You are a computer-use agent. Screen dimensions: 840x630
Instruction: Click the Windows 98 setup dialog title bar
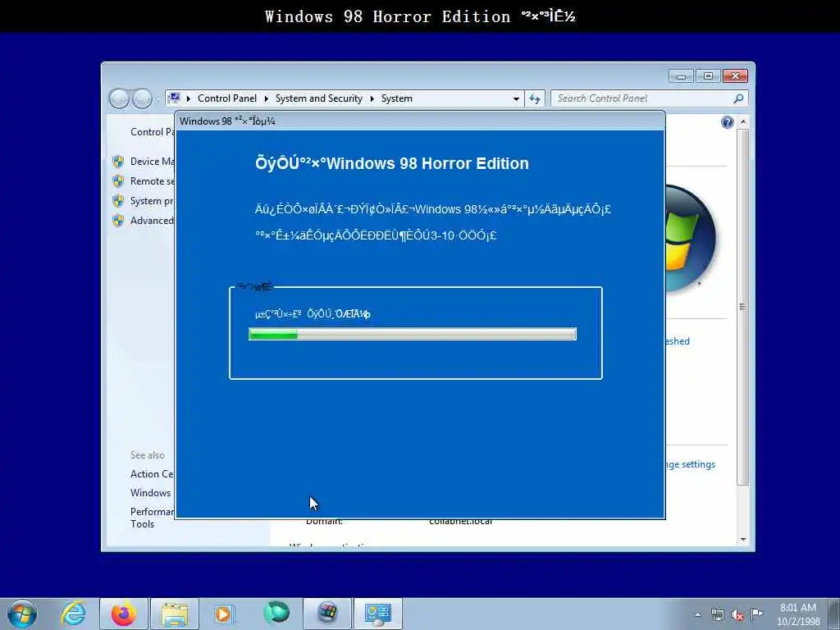click(x=420, y=121)
